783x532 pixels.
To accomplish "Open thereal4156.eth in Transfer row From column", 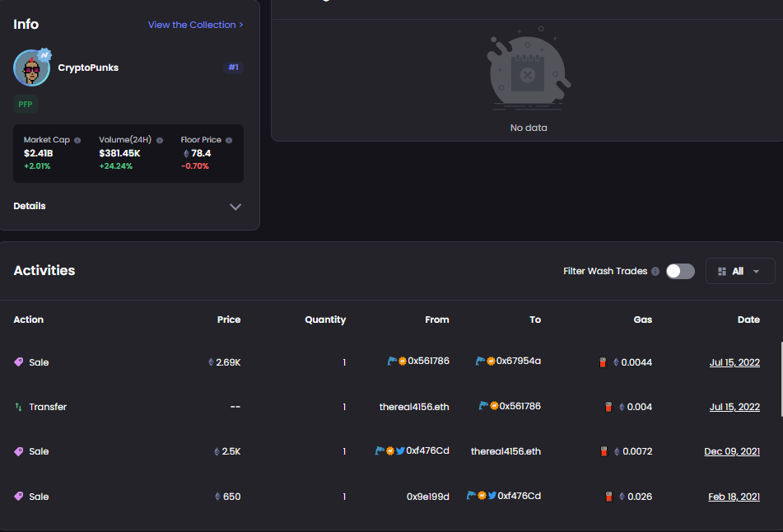I will (414, 407).
